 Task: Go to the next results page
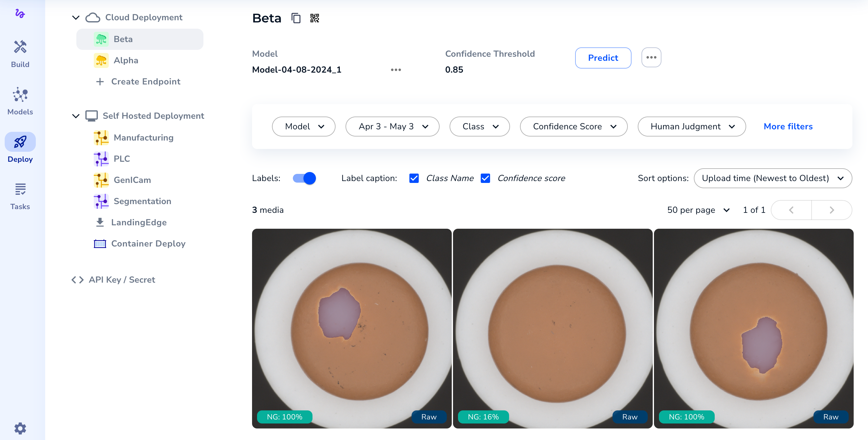click(831, 210)
